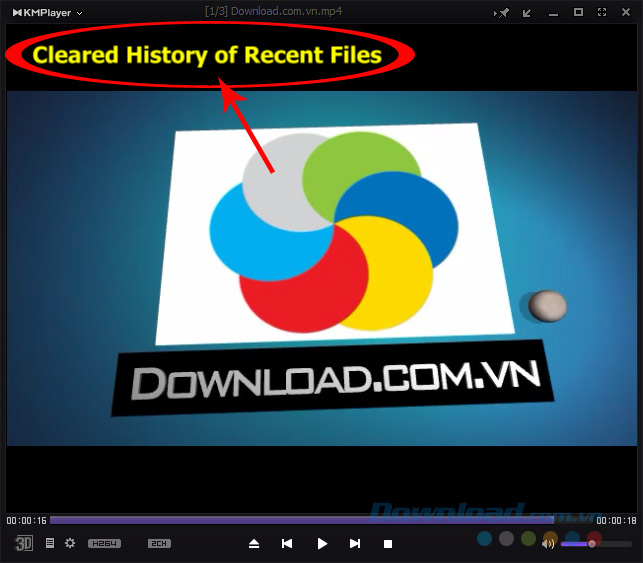Go to the previous track
This screenshot has height=563, width=643.
pyautogui.click(x=287, y=544)
